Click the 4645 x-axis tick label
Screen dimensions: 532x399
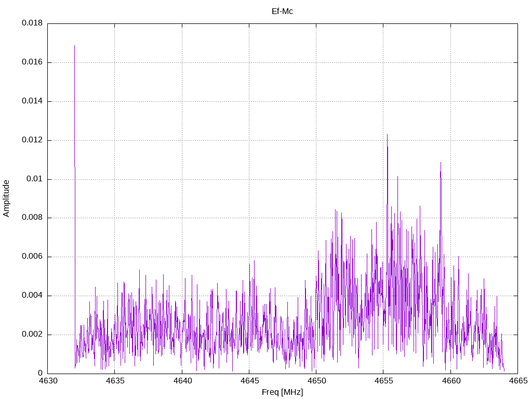(249, 381)
